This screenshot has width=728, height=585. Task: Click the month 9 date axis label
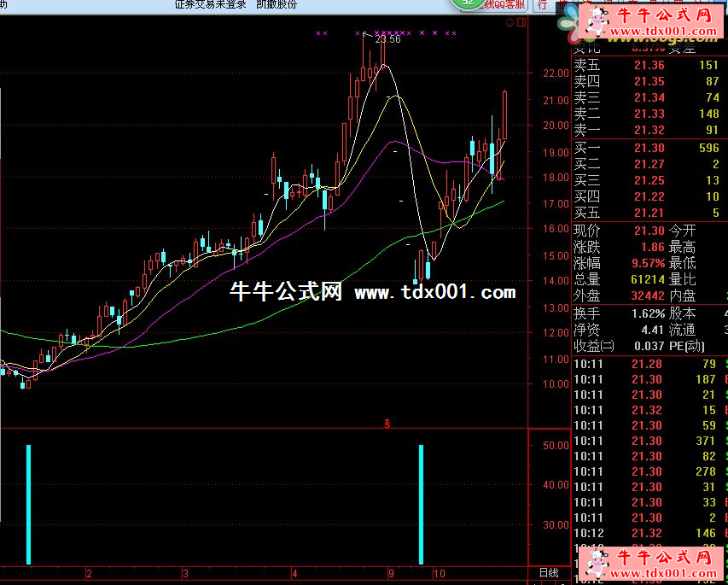click(x=392, y=574)
